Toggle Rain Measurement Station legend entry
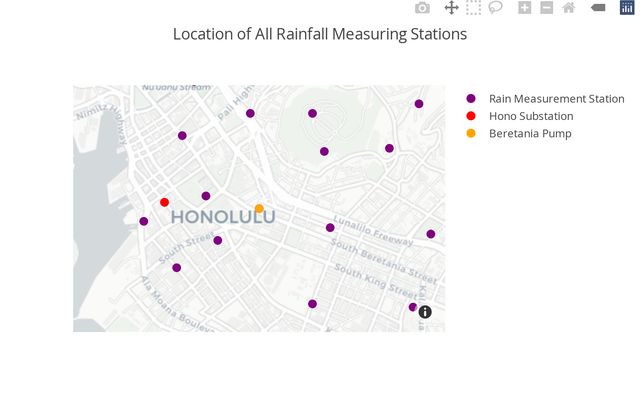This screenshot has height=400, width=640. (x=556, y=99)
